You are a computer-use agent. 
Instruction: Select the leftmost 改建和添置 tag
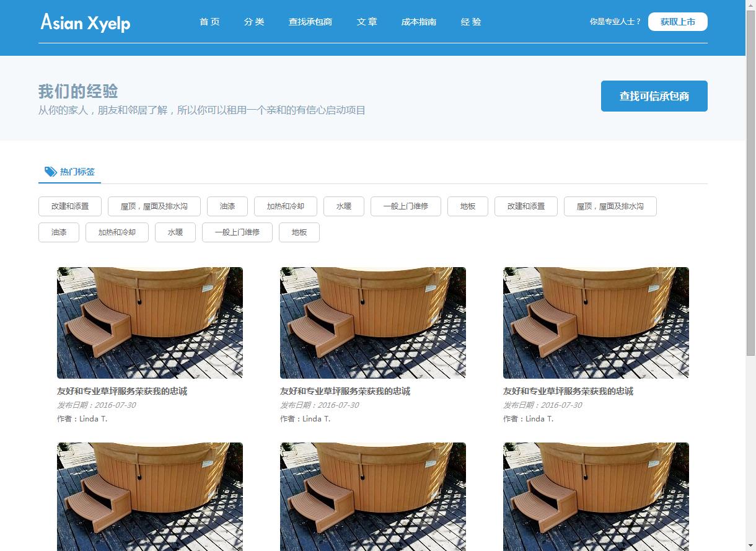pyautogui.click(x=70, y=206)
